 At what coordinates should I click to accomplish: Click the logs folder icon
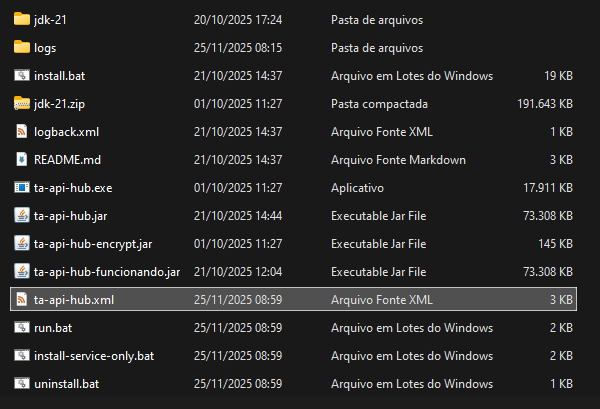tap(22, 47)
